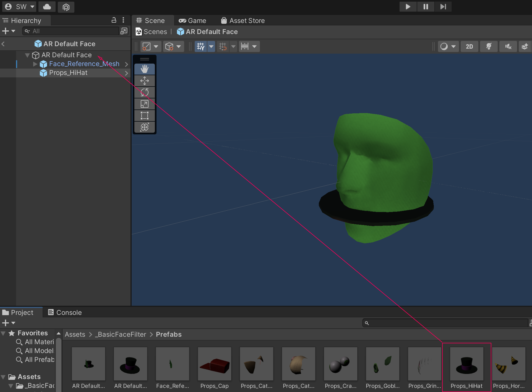Image resolution: width=532 pixels, height=392 pixels.
Task: Select the Scale tool
Action: coord(144,104)
